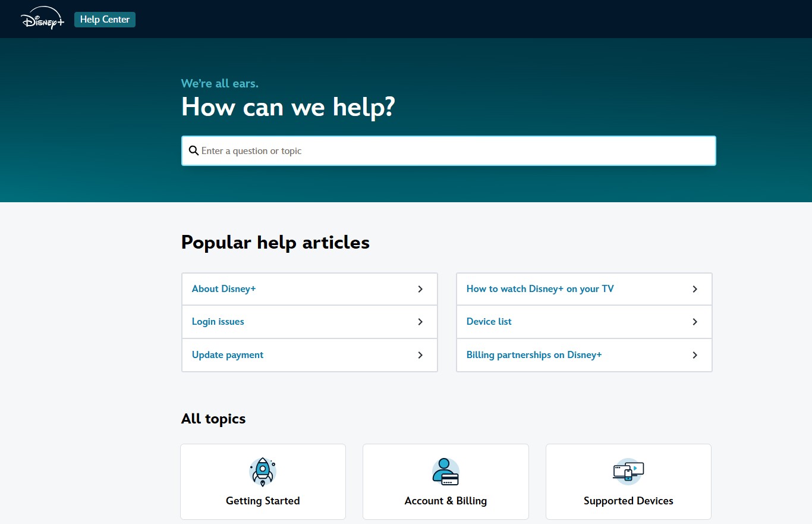Open the Account & Billing topic label
The width and height of the screenshot is (812, 524).
tap(446, 501)
